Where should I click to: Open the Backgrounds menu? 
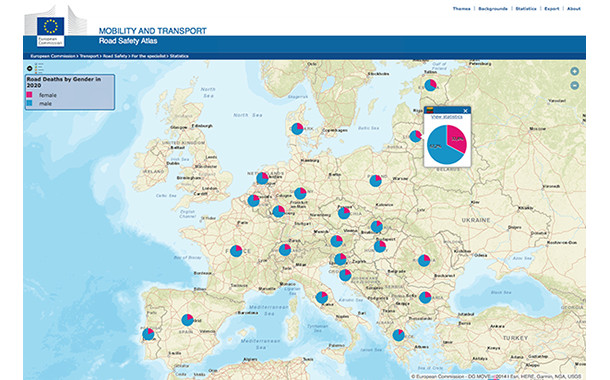(x=493, y=9)
